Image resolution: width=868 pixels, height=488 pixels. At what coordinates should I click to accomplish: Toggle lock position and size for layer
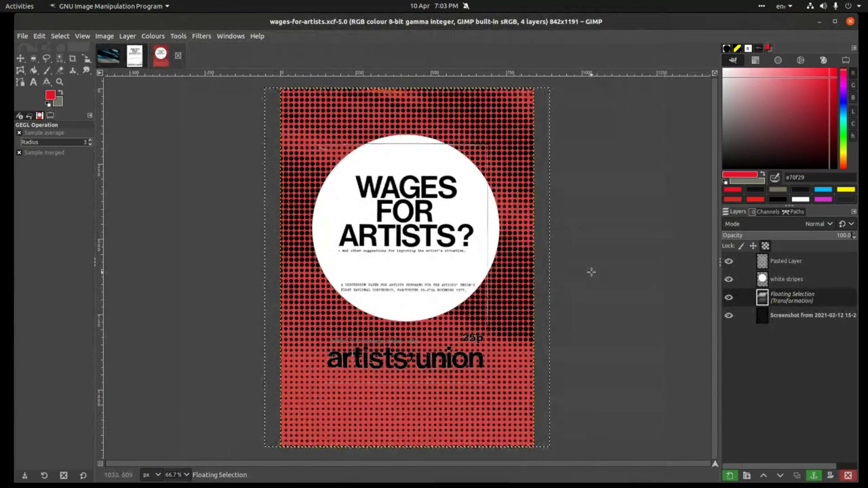tap(753, 246)
